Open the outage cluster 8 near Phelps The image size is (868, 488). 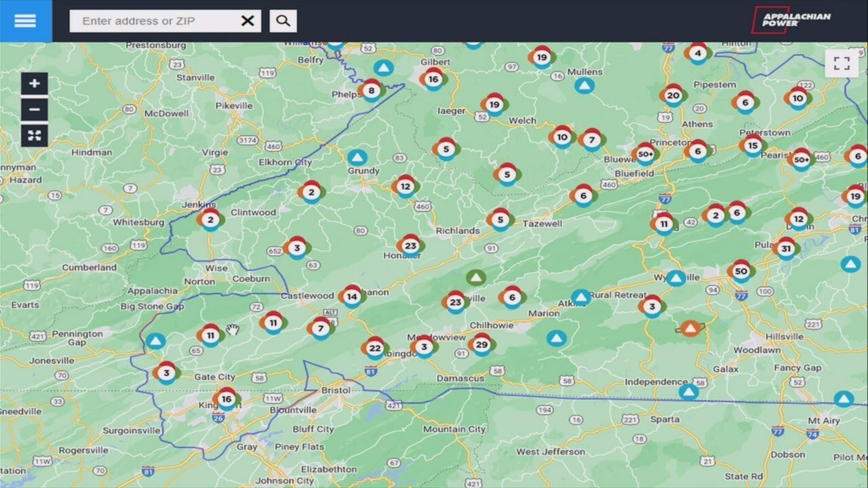[x=371, y=90]
